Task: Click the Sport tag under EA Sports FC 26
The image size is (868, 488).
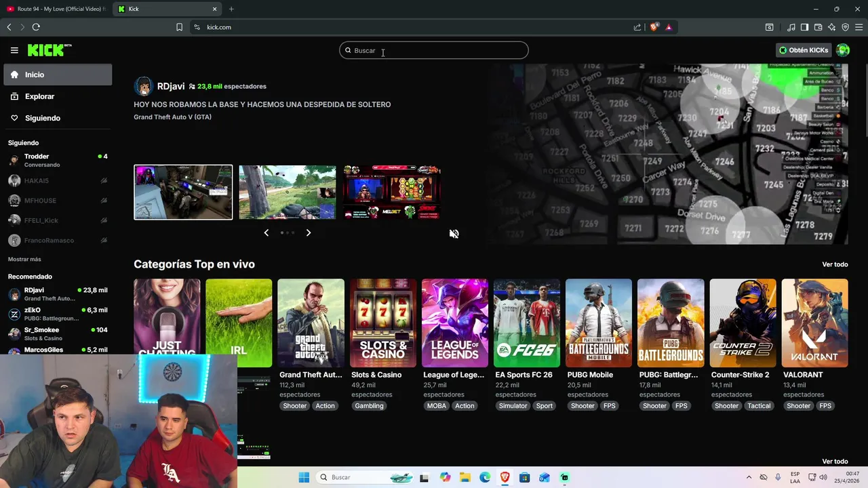Action: pyautogui.click(x=544, y=406)
